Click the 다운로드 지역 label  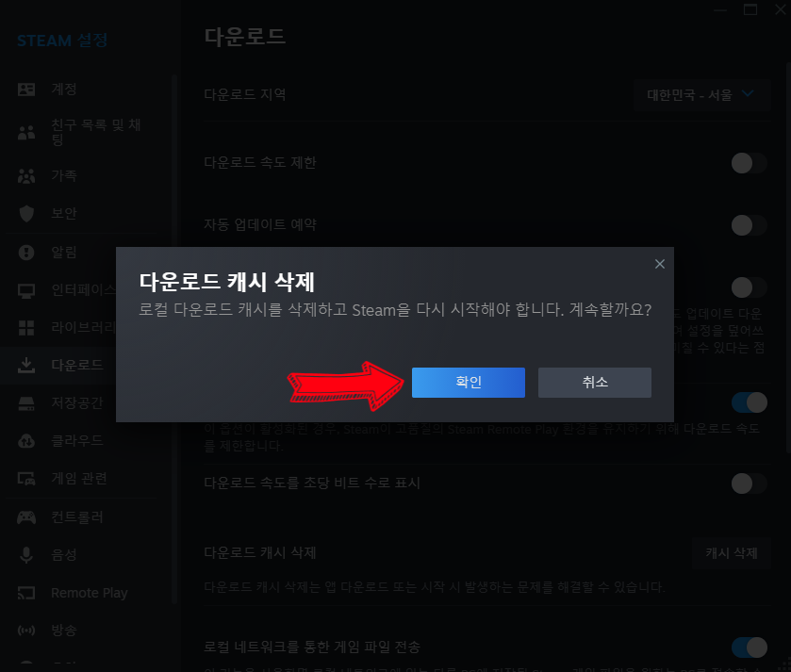coord(245,95)
